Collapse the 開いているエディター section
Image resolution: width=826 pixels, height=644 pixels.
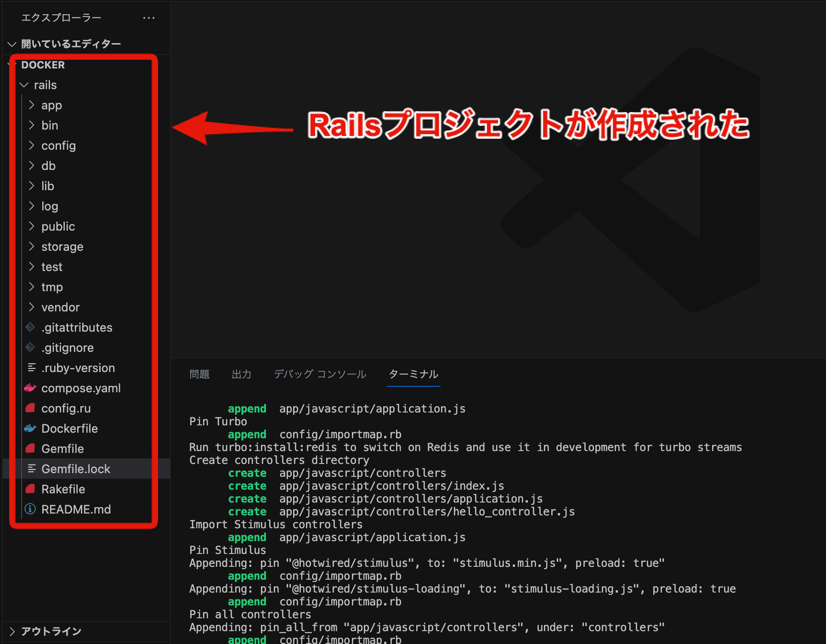[x=11, y=43]
